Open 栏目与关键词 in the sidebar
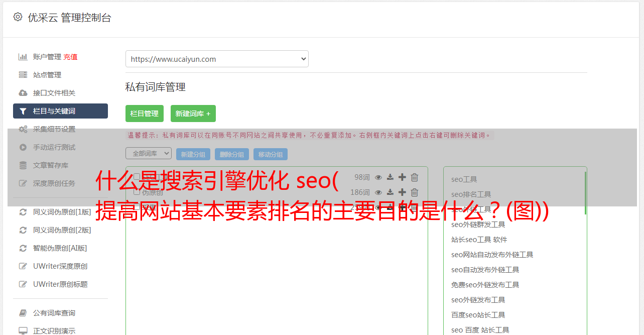The width and height of the screenshot is (644, 335). pos(60,111)
